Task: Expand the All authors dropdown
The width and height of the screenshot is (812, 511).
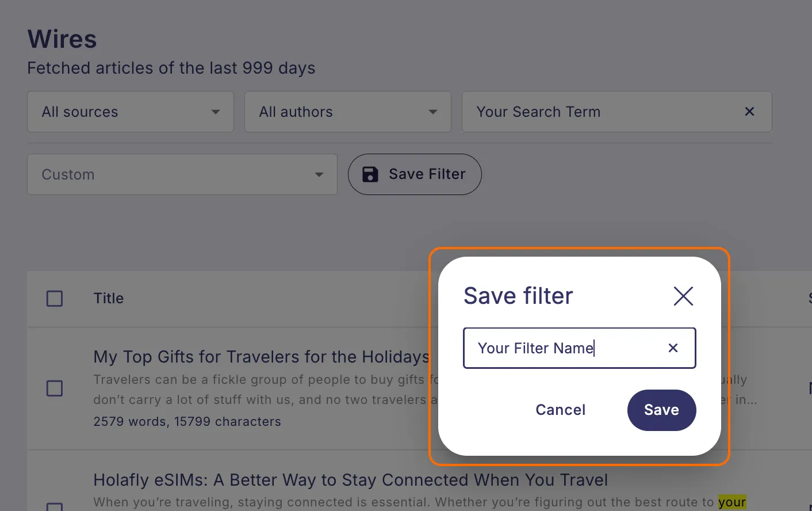Action: [348, 112]
